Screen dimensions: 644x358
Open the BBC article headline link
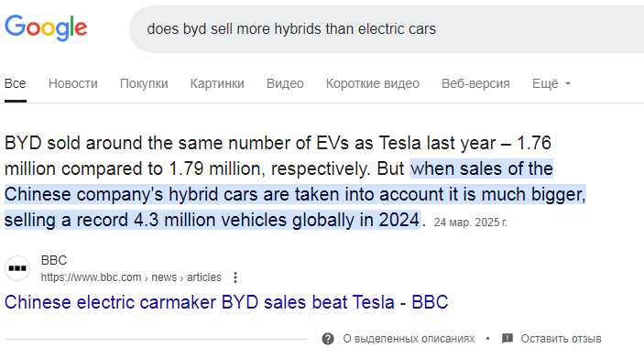point(226,302)
